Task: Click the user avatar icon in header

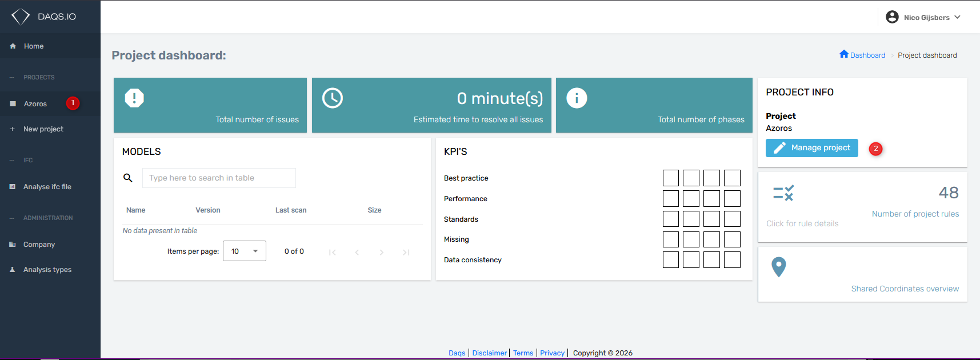Action: pos(892,17)
